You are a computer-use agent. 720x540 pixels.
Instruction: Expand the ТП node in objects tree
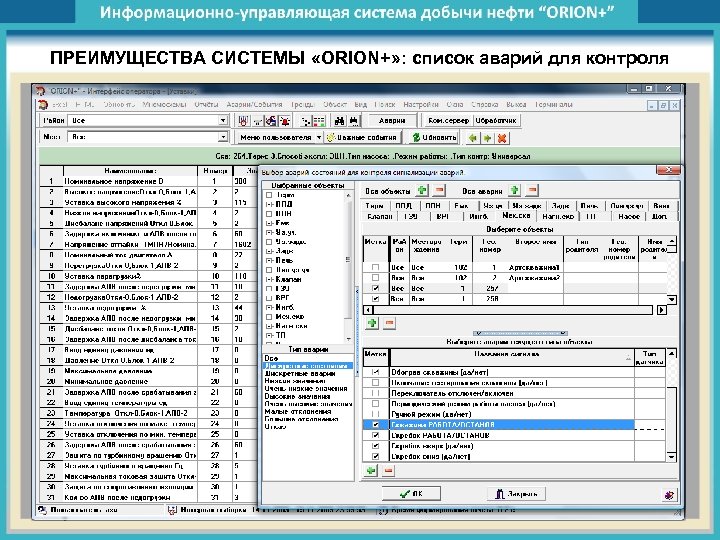pos(270,335)
